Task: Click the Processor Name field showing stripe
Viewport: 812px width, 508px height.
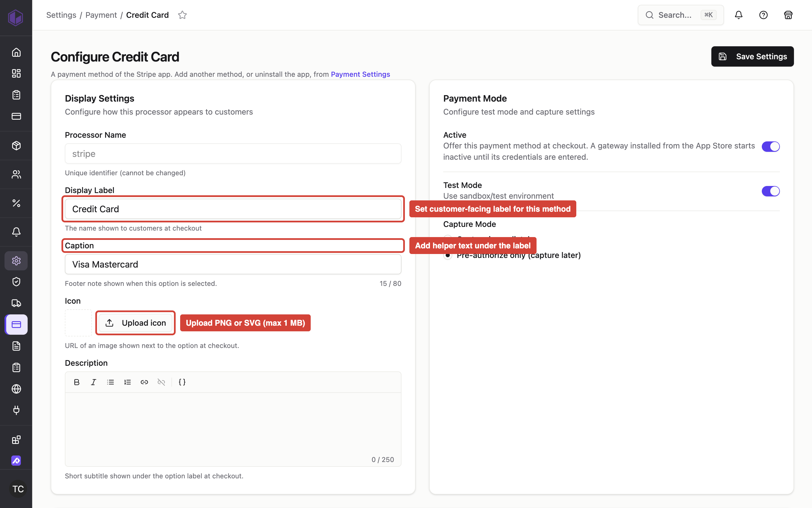Action: coord(233,154)
